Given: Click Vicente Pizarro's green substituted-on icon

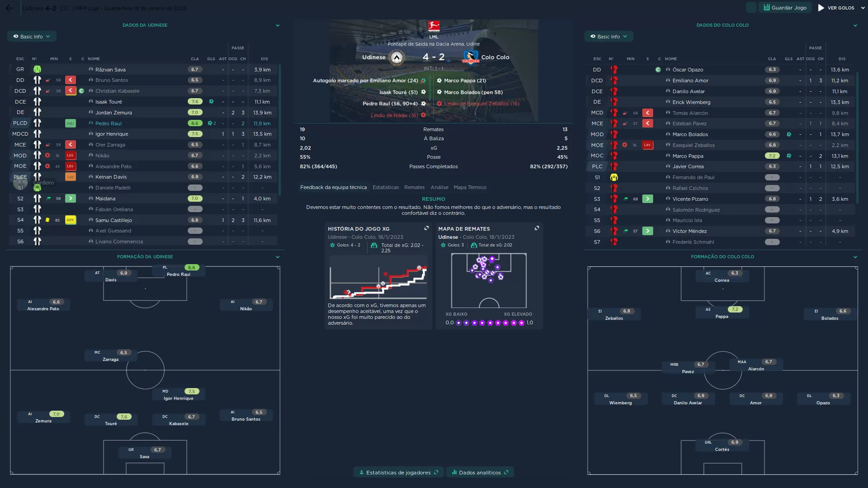Looking at the screenshot, I should pyautogui.click(x=647, y=199).
